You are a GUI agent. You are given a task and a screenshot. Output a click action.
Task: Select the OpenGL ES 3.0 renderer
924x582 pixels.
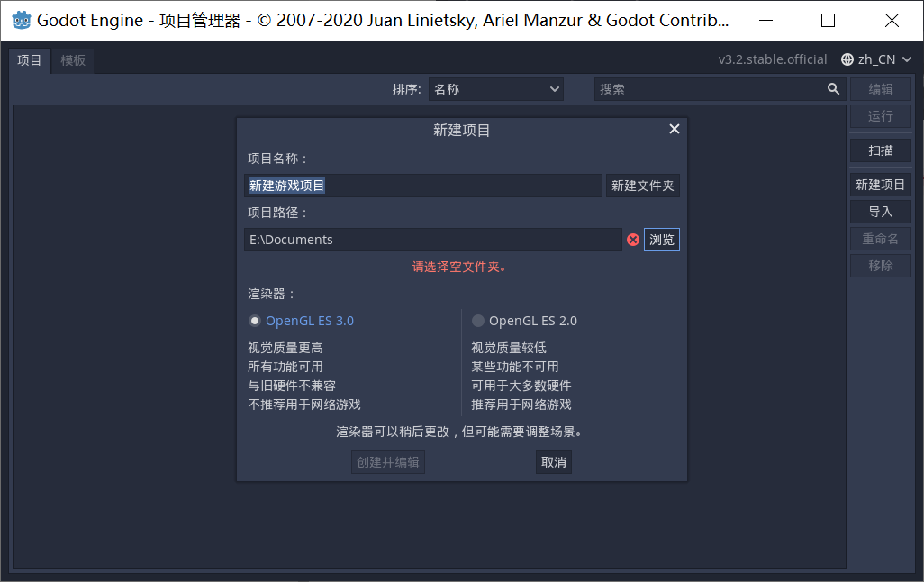coord(301,321)
